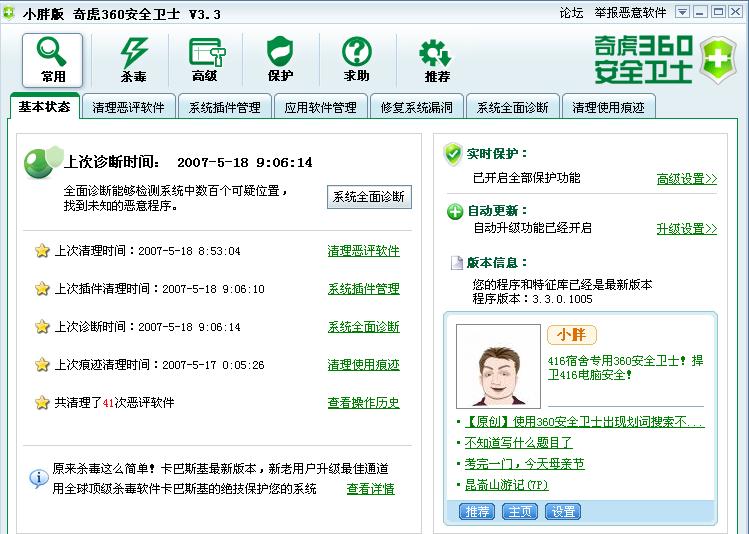Image resolution: width=749 pixels, height=534 pixels.
Task: Click 举报恶意软件 in title bar
Action: [630, 13]
